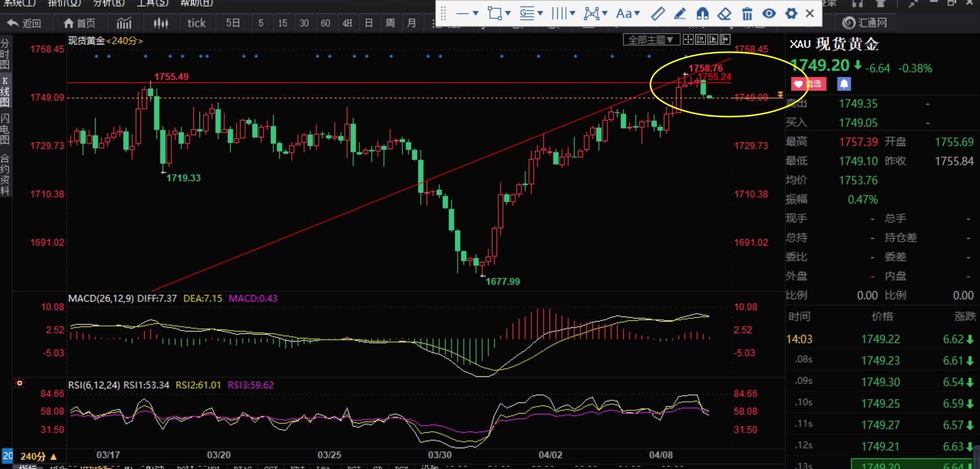Select the 4H timeframe

[x=347, y=23]
